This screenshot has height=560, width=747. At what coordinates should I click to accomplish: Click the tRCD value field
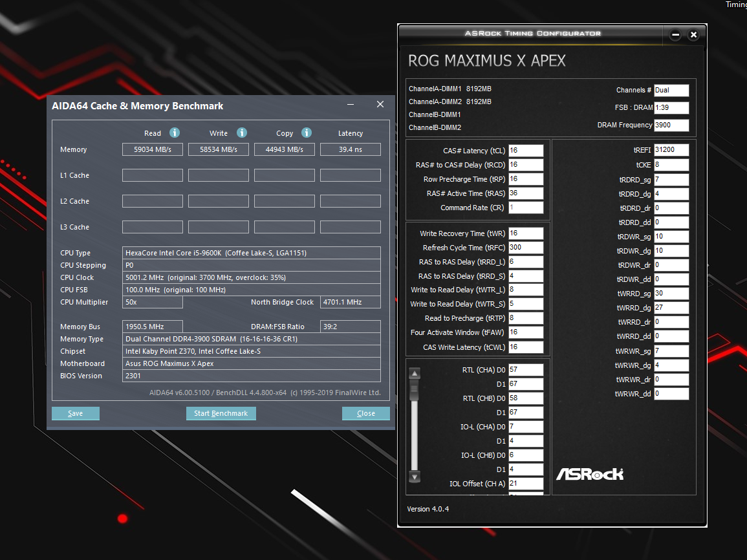point(526,165)
